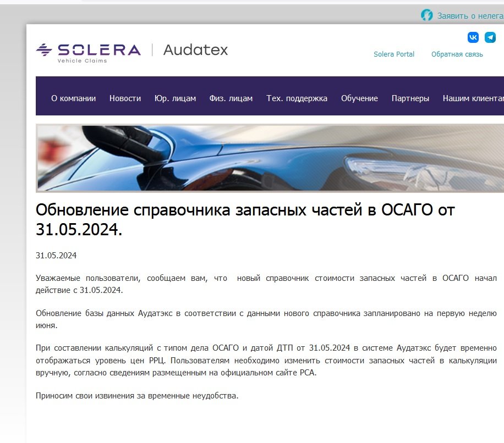This screenshot has width=504, height=443.
Task: Click the teal icon beside "Заявить о нелега"
Action: 427,15
